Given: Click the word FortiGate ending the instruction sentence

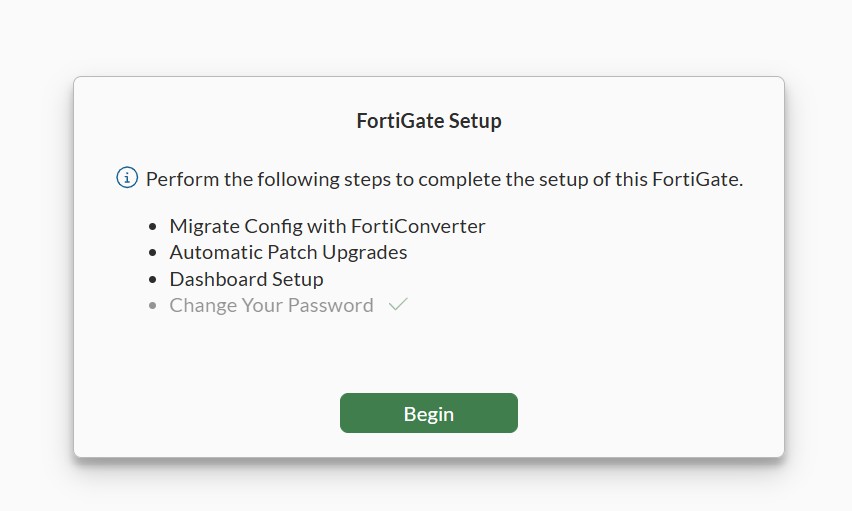Looking at the screenshot, I should 695,180.
